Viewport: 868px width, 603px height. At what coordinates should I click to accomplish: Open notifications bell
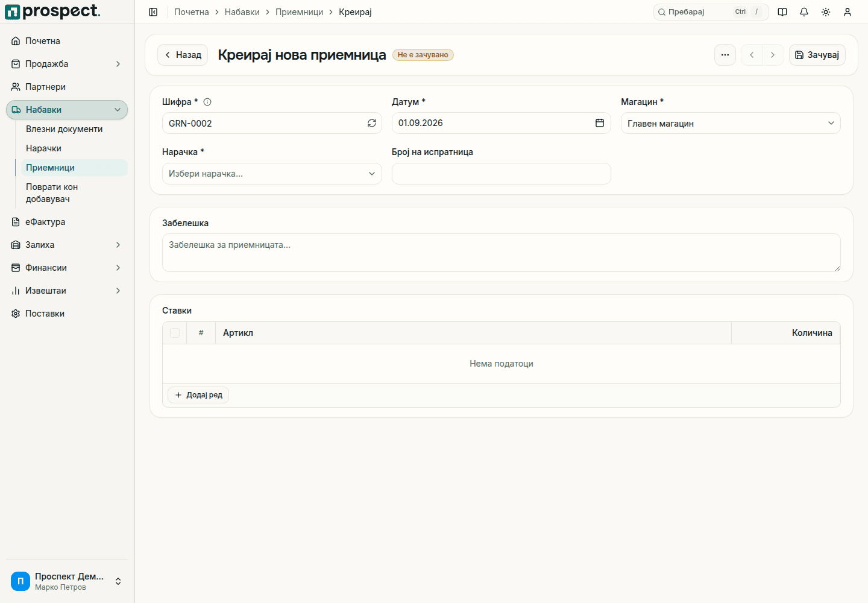click(x=804, y=12)
